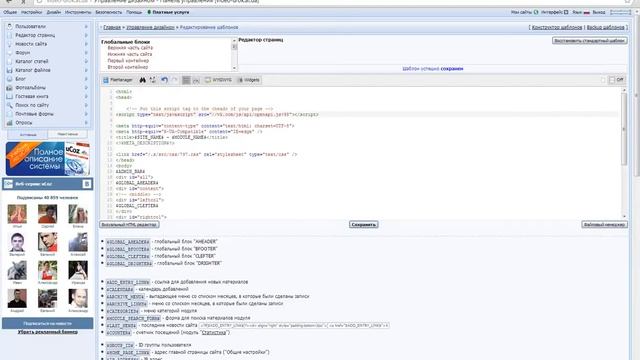
Task: Click the Опросы sidebar icon
Action: [x=10, y=123]
